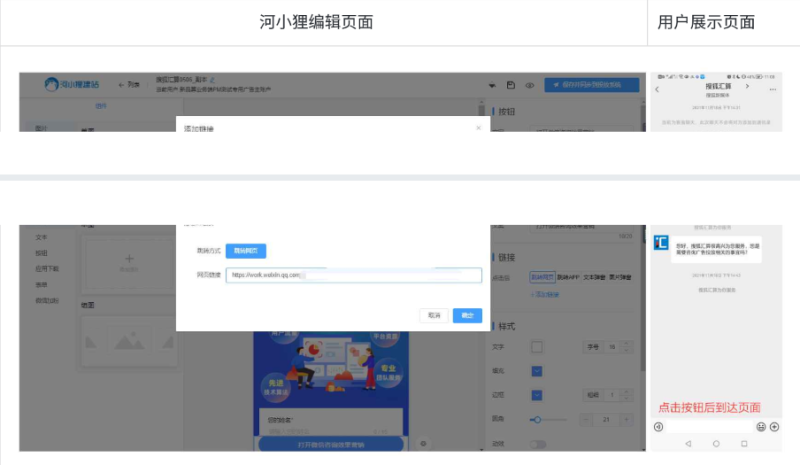The height and width of the screenshot is (465, 800).
Task: Tap the plus attachment icon in phone chat
Action: pos(774,427)
